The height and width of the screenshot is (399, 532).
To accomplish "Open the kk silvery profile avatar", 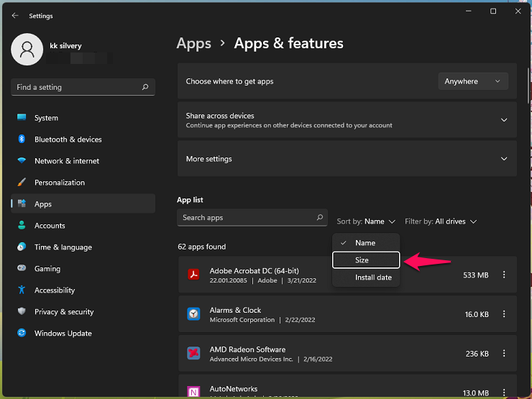I will tap(27, 50).
